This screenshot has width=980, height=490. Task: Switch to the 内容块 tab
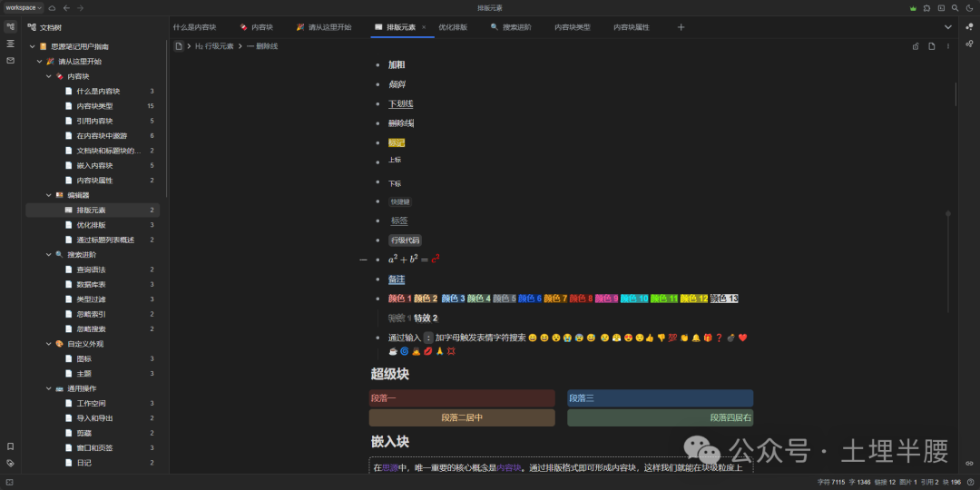pos(256,27)
